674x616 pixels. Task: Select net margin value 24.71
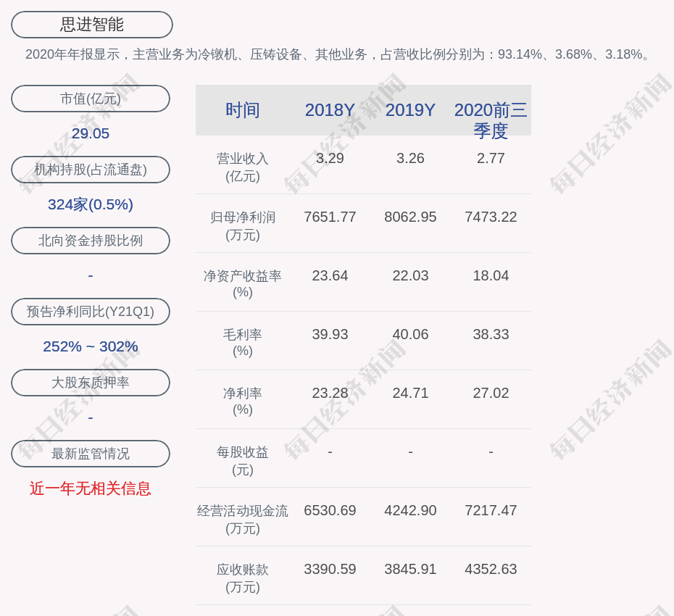pos(410,393)
